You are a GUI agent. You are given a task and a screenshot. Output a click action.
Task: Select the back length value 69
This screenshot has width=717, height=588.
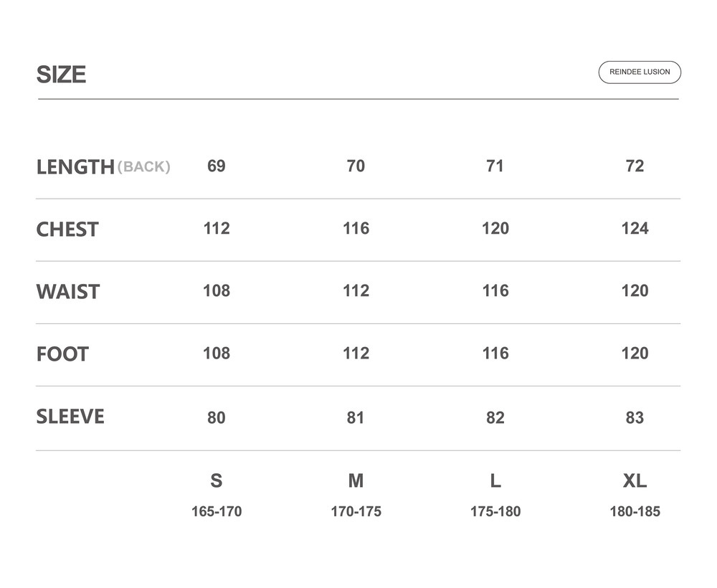click(216, 166)
